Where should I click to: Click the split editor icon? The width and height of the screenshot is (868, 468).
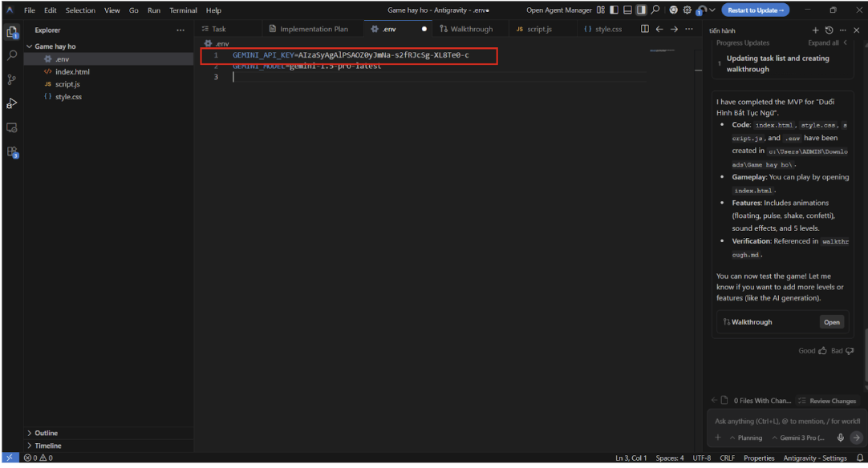645,29
